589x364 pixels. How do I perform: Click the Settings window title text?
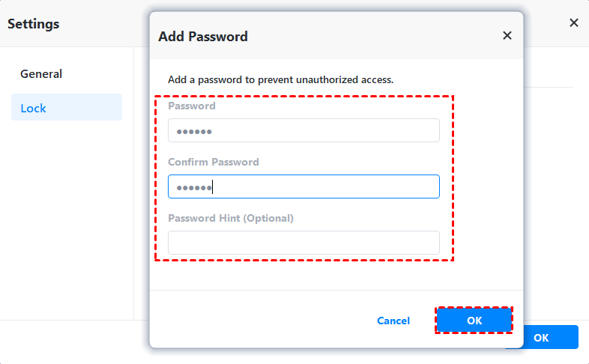pos(34,23)
